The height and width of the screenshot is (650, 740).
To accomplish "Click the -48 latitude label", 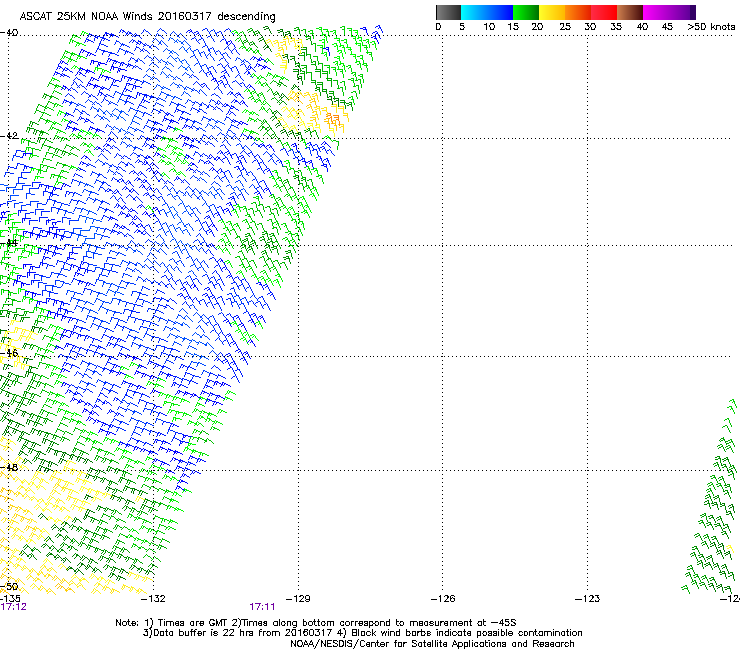I will pos(9,467).
